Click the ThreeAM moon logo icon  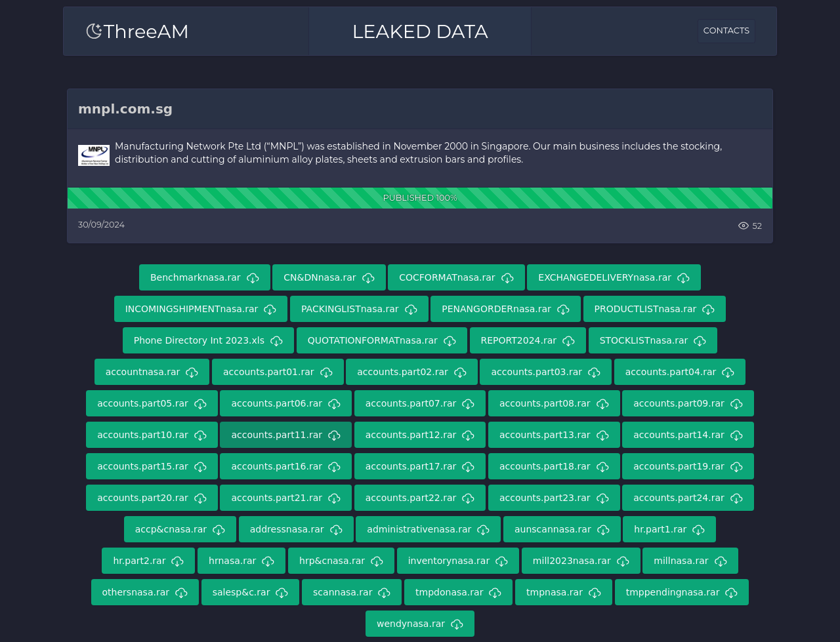click(x=94, y=31)
